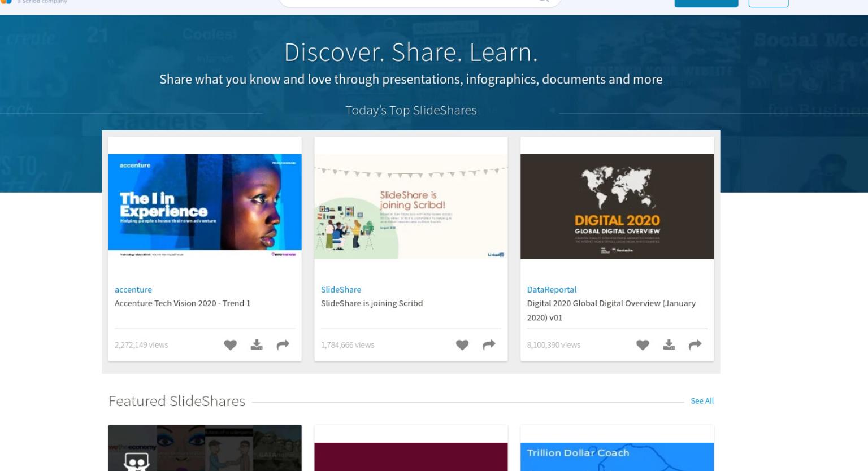Open the maroon featured slideshare thumbnail
The height and width of the screenshot is (471, 868).
tap(411, 456)
